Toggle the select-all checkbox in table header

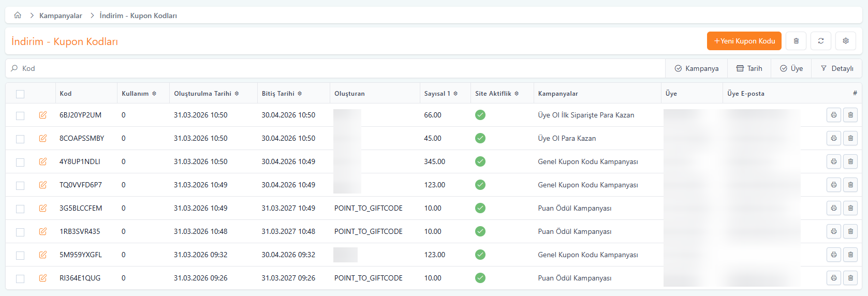20,94
